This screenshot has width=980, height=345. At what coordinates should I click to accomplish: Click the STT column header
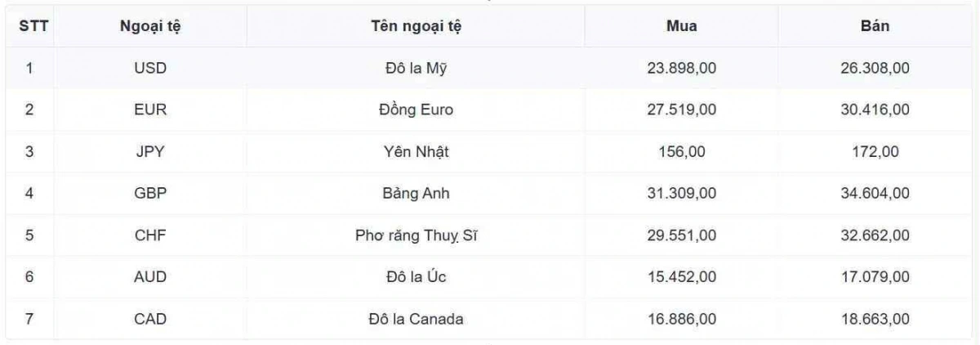click(x=29, y=26)
